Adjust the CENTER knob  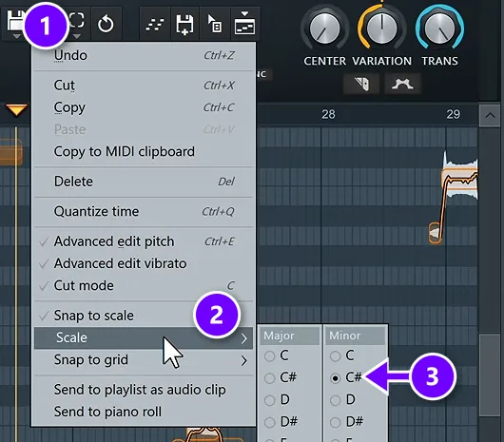(x=324, y=29)
